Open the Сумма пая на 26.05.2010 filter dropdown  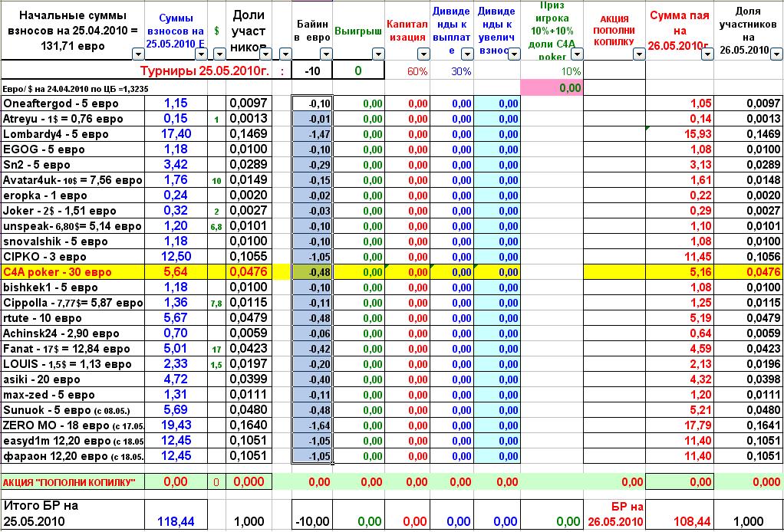tap(707, 54)
